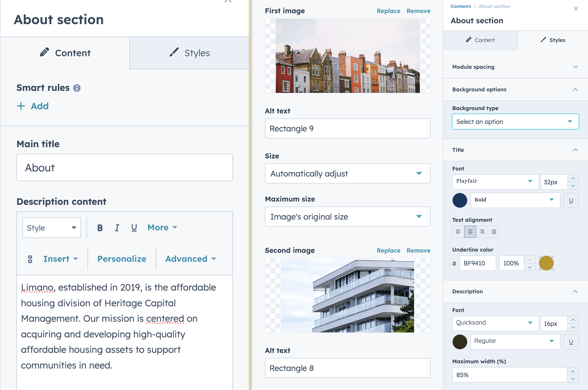
Task: Toggle underline button for Title font
Action: 571,200
